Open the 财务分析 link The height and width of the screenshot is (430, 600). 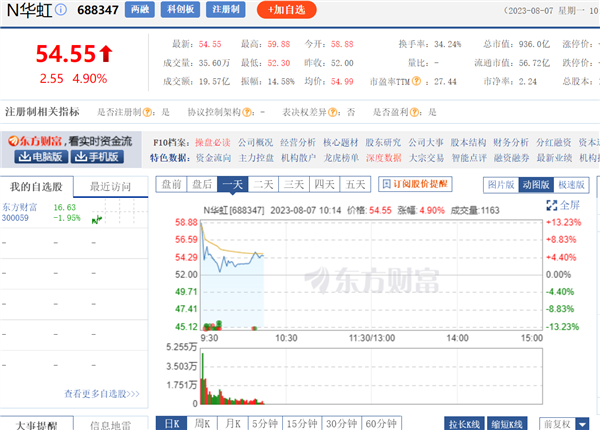click(x=511, y=143)
